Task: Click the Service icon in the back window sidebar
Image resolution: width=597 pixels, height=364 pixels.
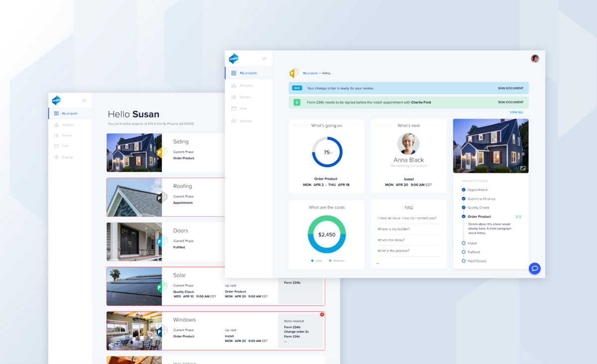Action: 56,135
